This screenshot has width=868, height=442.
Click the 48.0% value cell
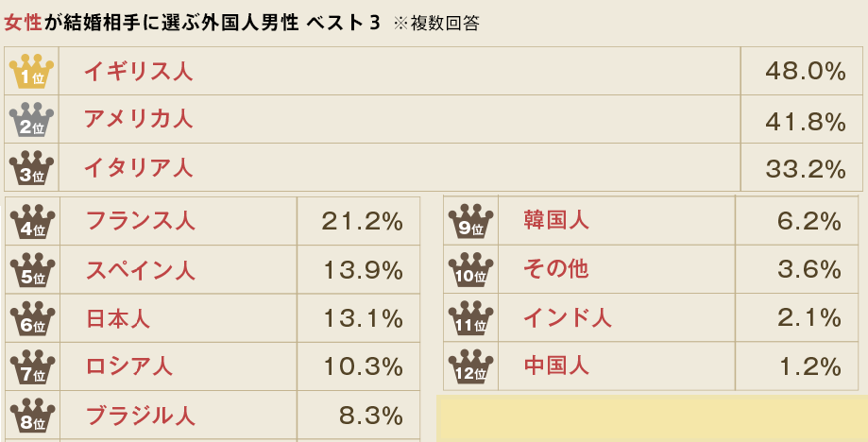tap(805, 72)
